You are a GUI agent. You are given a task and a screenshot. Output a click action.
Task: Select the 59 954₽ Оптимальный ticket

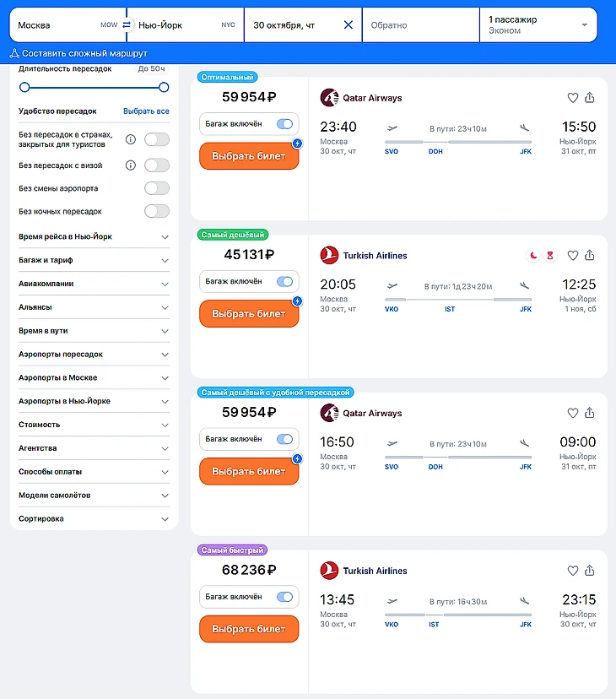pos(249,156)
